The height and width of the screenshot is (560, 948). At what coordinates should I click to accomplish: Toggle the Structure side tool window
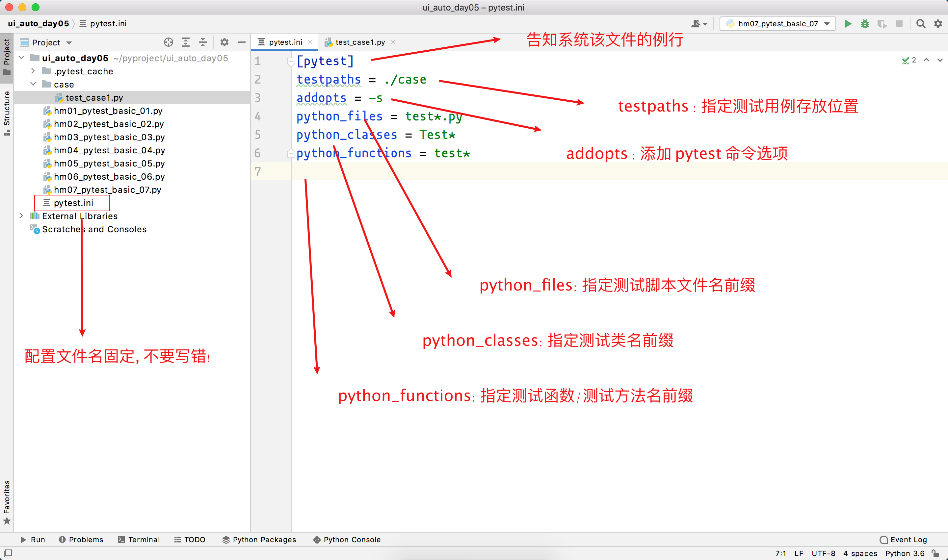(x=7, y=113)
